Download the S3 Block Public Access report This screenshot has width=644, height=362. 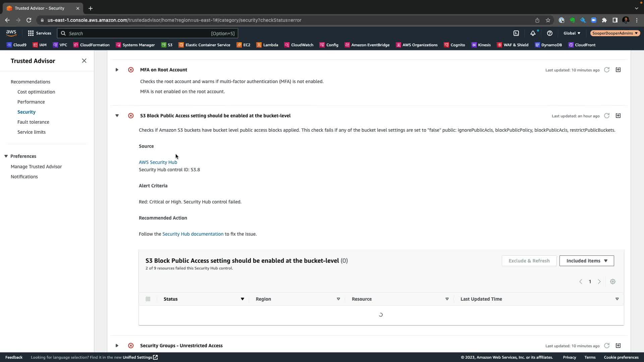(x=618, y=116)
